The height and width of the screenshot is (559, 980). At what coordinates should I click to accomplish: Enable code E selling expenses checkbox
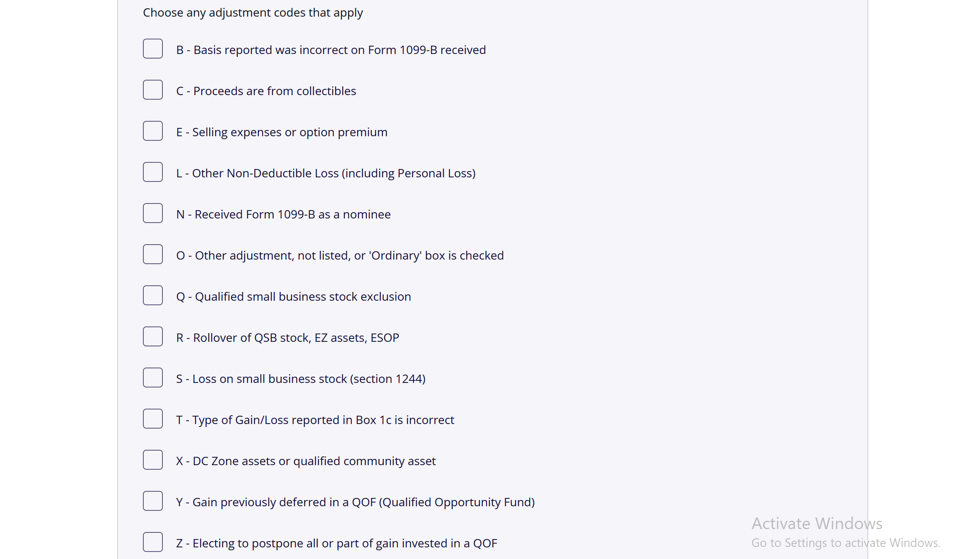point(152,131)
